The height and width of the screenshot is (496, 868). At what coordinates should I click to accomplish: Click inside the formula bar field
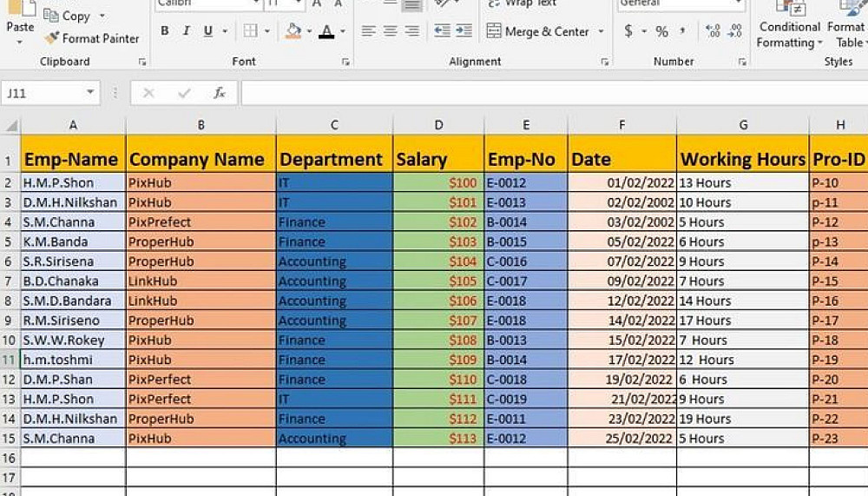pos(554,93)
